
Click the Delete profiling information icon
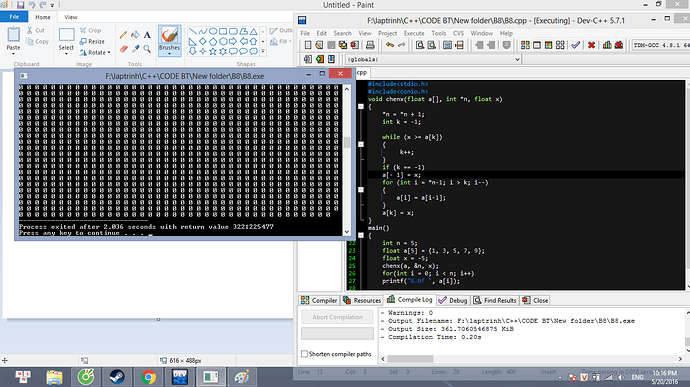(619, 45)
